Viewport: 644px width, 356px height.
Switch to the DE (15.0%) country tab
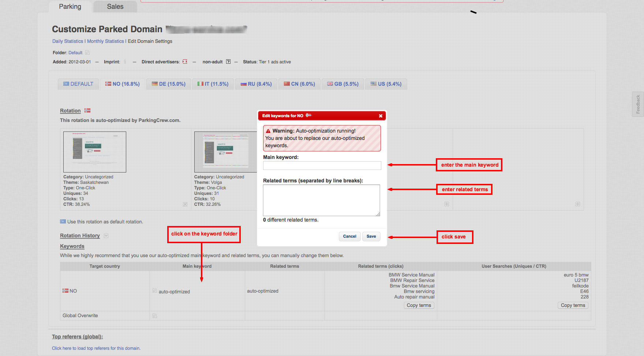coord(169,84)
